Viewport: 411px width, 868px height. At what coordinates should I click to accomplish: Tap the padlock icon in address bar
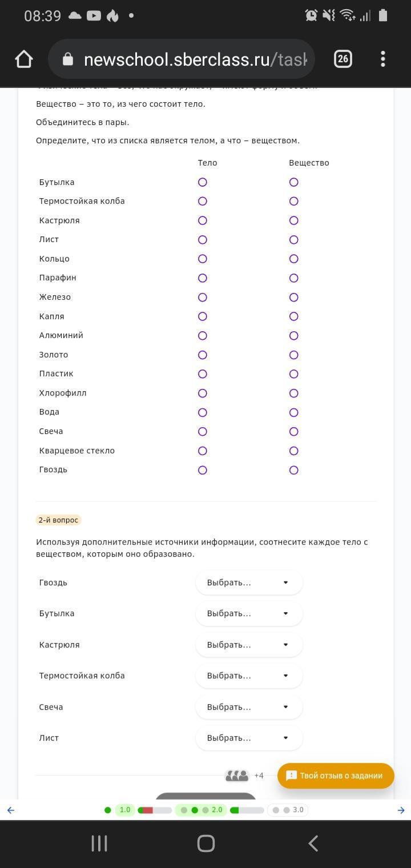point(68,59)
